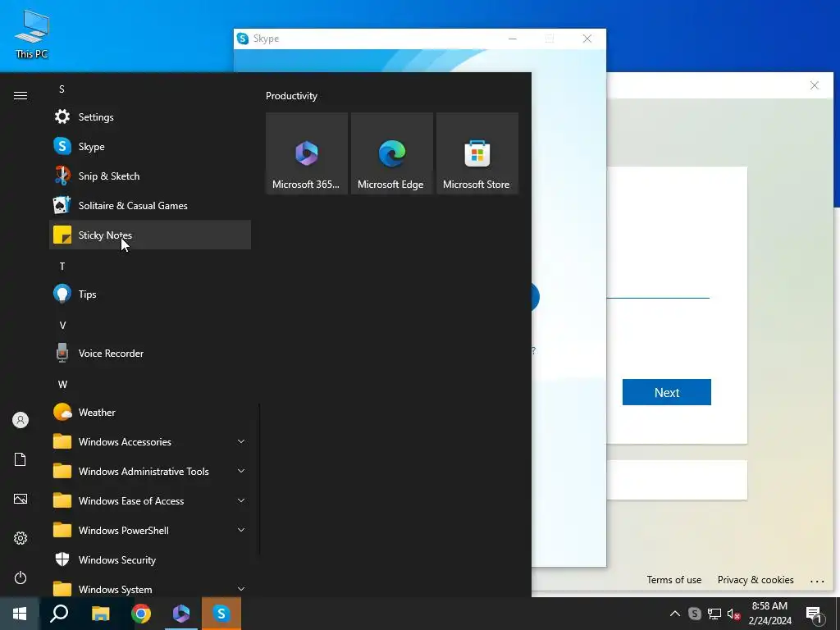The image size is (840, 630).
Task: Open the Microsoft 365 tile
Action: pos(307,153)
